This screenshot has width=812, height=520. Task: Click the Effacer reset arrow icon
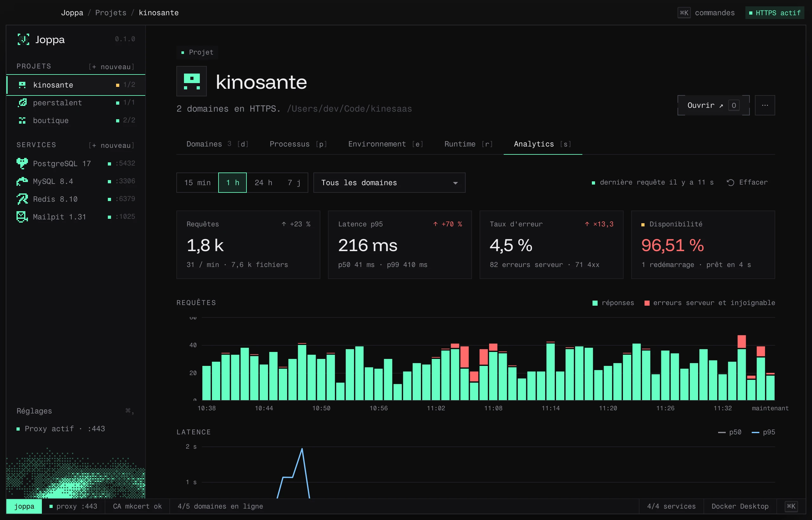(730, 182)
